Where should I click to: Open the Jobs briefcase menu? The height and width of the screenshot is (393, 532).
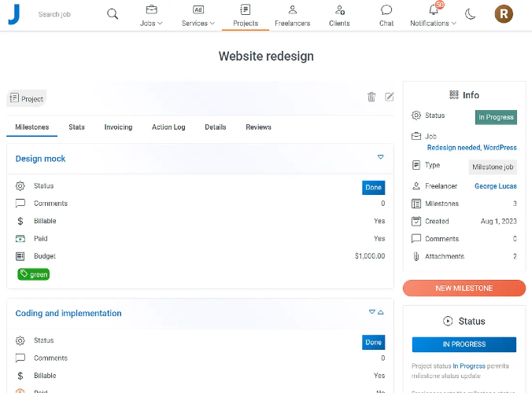[151, 16]
